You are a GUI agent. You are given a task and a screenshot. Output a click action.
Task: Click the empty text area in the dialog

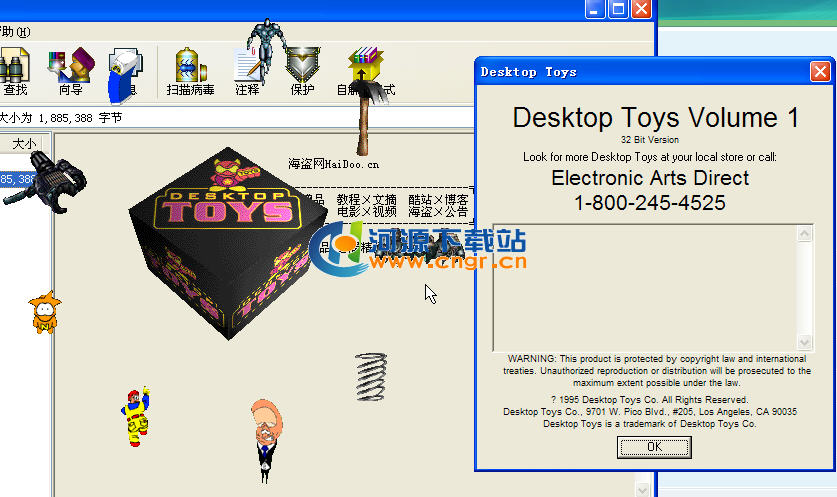pos(645,288)
